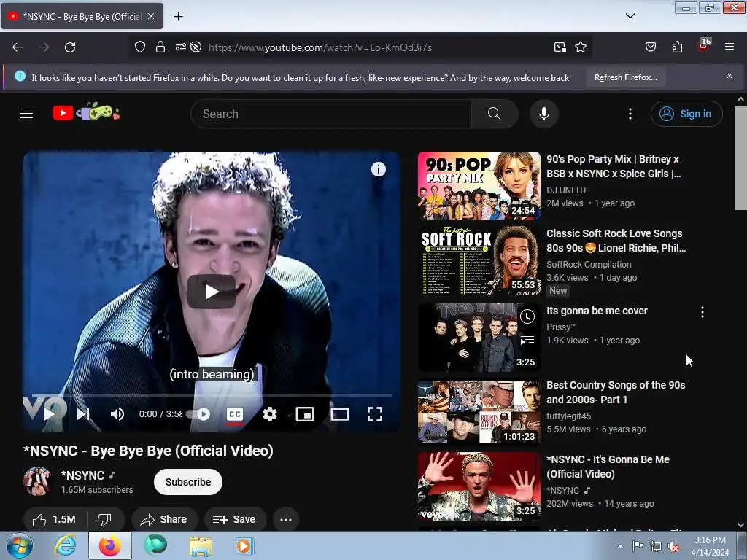
Task: Show site security padlock information
Action: [160, 47]
